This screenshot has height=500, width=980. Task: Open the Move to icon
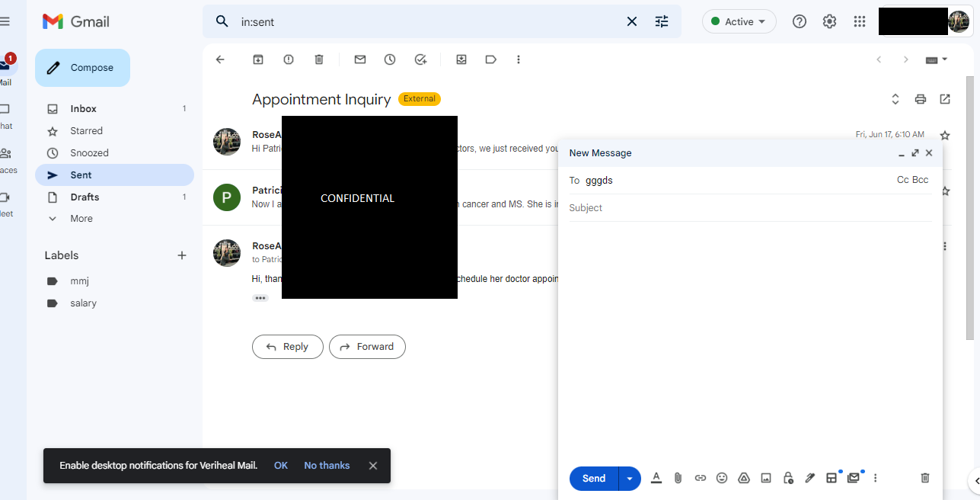pyautogui.click(x=461, y=59)
